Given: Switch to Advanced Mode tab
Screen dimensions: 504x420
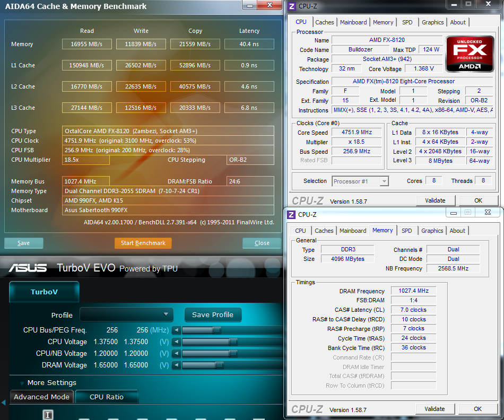Looking at the screenshot, I should click(x=41, y=397).
